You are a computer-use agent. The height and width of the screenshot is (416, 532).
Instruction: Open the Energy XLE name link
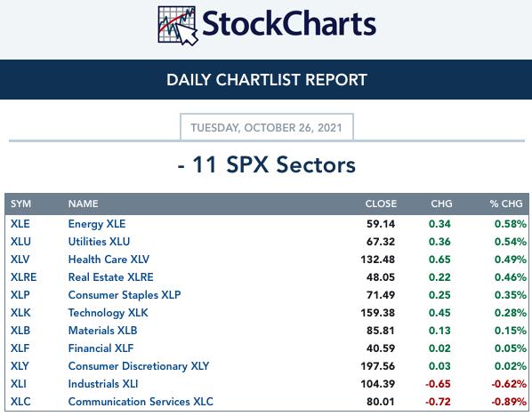coord(97,224)
